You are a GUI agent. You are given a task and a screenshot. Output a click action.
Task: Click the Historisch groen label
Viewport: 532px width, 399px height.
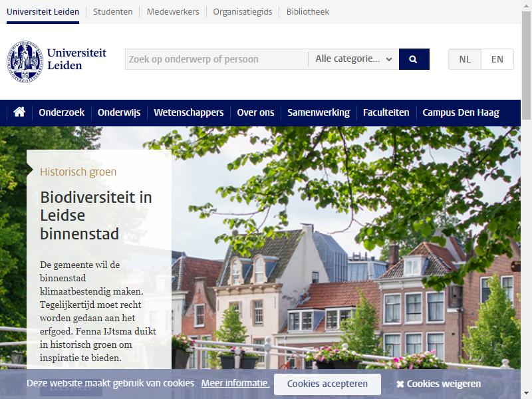point(78,172)
